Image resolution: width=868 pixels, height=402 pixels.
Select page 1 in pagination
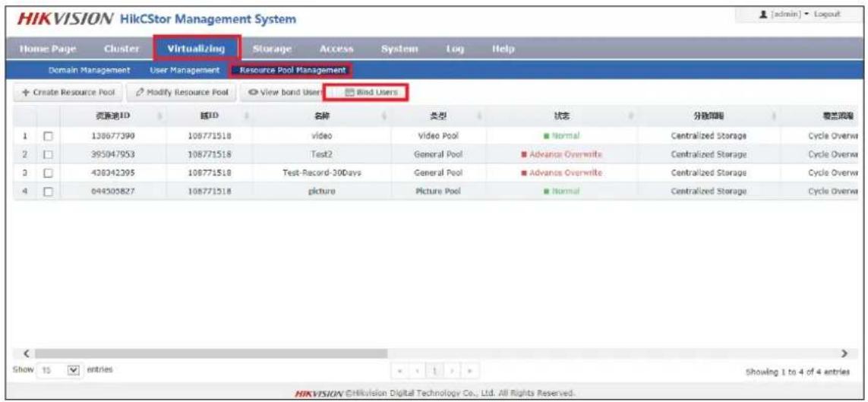(436, 369)
